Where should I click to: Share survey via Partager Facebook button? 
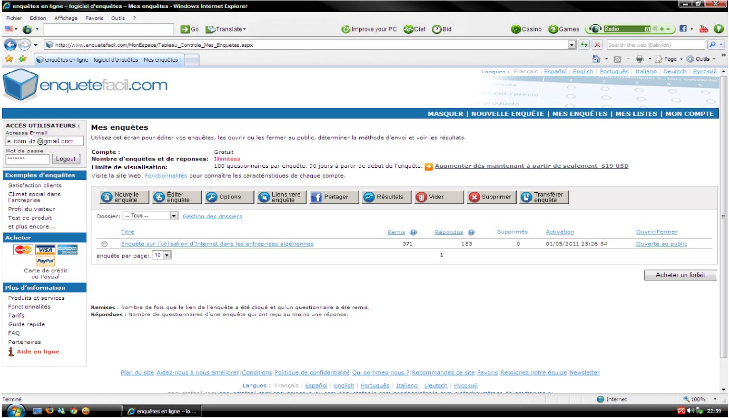pos(334,197)
